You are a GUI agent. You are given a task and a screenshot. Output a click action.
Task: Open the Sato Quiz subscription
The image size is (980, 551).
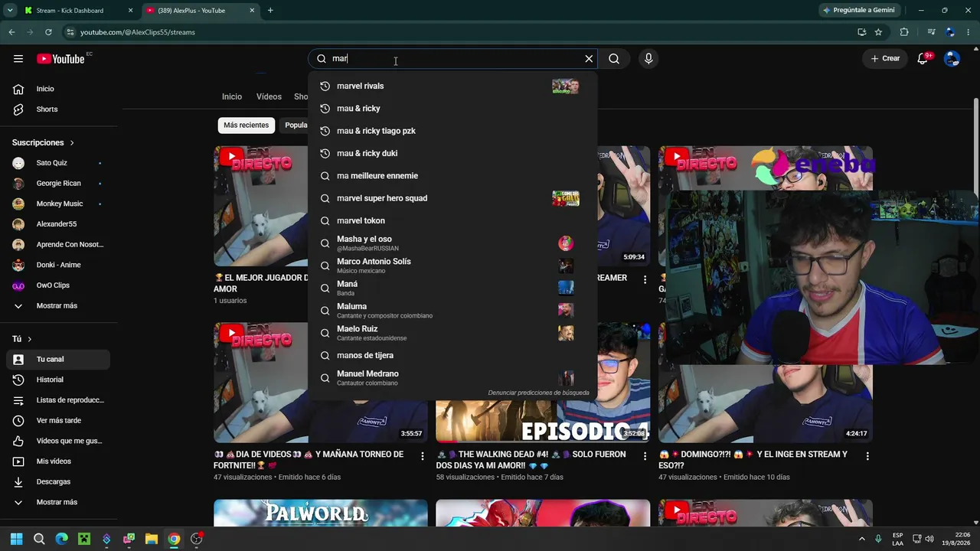click(x=58, y=163)
